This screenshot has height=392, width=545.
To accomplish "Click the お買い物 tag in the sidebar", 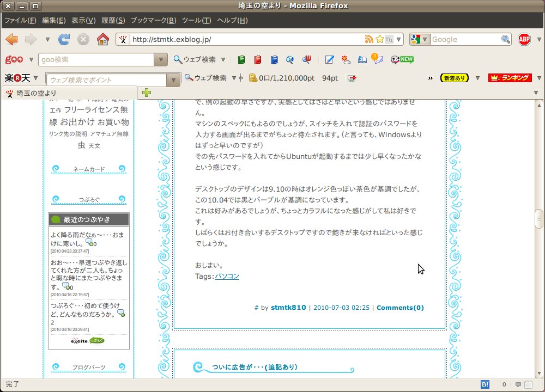I will pyautogui.click(x=113, y=122).
